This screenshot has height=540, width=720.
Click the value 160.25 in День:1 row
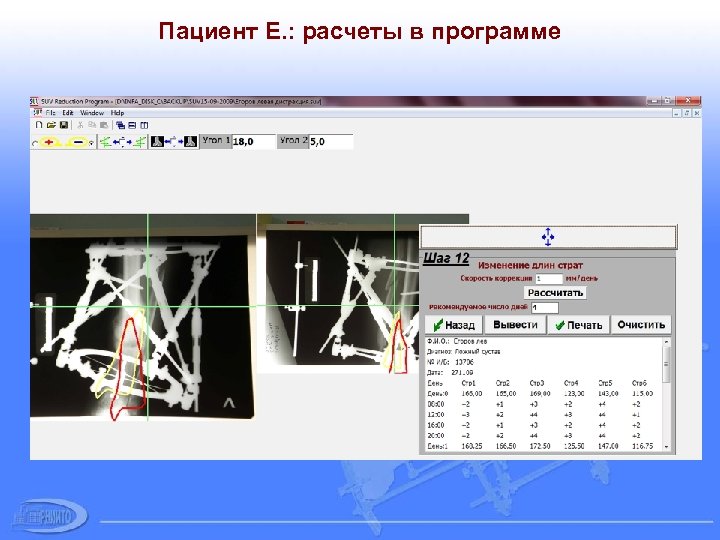[472, 446]
